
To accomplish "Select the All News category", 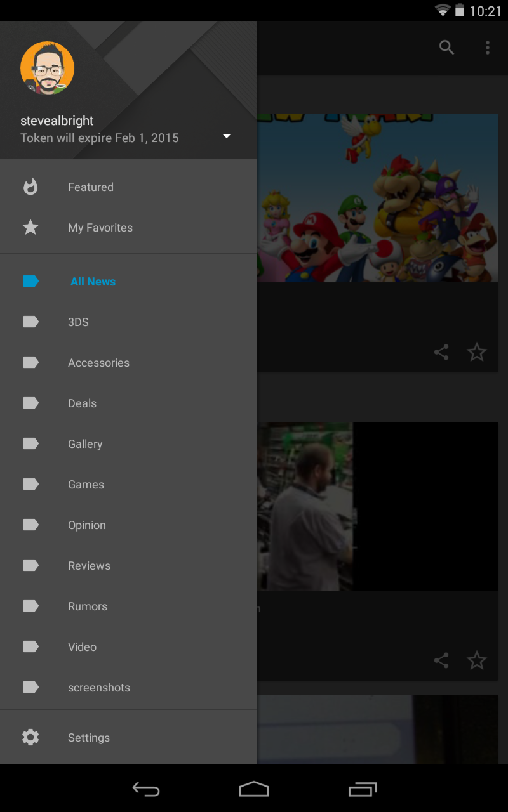I will [x=128, y=281].
